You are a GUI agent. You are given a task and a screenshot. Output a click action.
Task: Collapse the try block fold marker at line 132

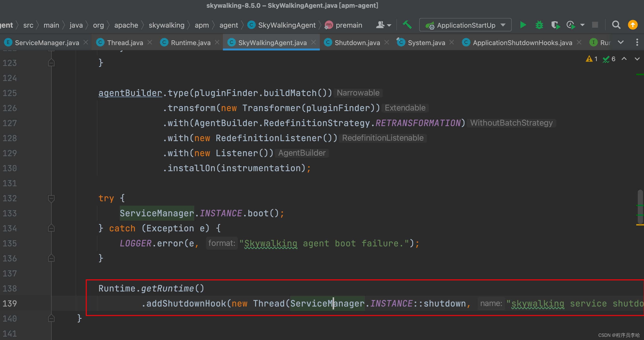[51, 198]
